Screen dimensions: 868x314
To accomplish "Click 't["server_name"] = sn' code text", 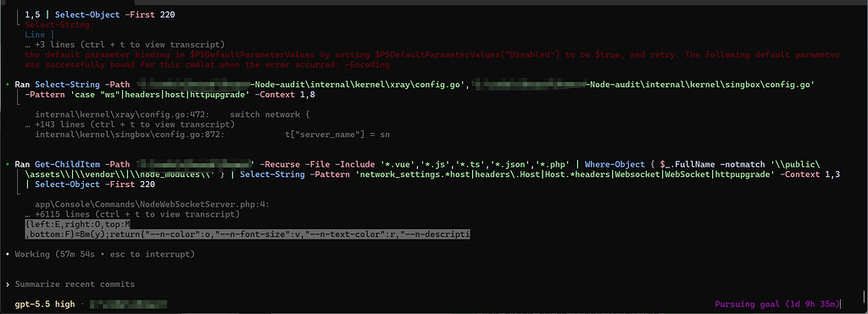I will pos(337,135).
